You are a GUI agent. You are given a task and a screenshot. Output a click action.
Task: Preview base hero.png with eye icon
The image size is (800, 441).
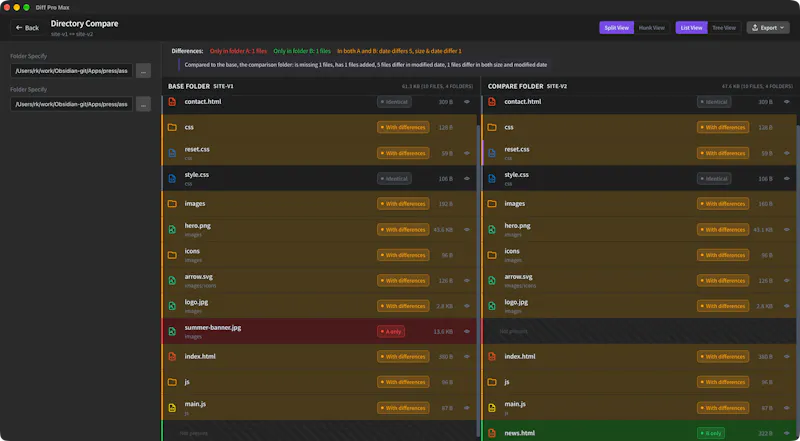tap(467, 230)
